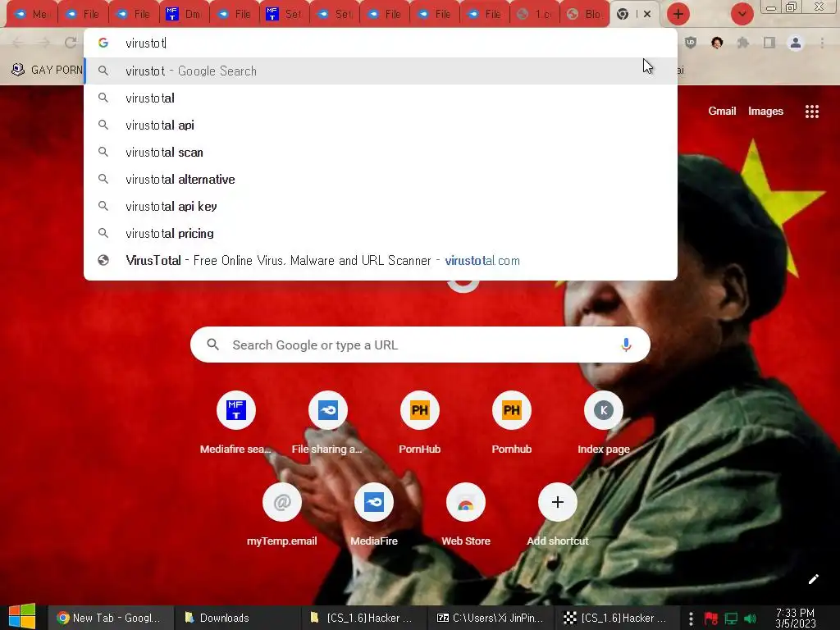Image resolution: width=840 pixels, height=630 pixels.
Task: Show hidden tray icons via three dots
Action: (x=691, y=619)
